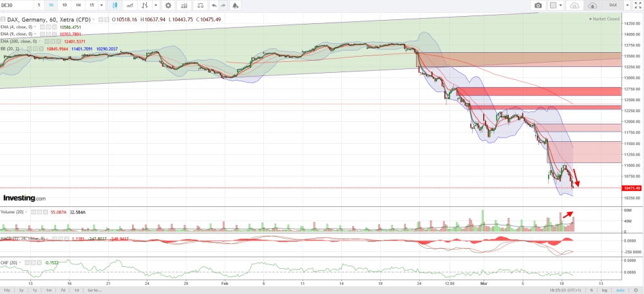Open format settings for EMA 4
644x294 pixels.
(x=48, y=27)
